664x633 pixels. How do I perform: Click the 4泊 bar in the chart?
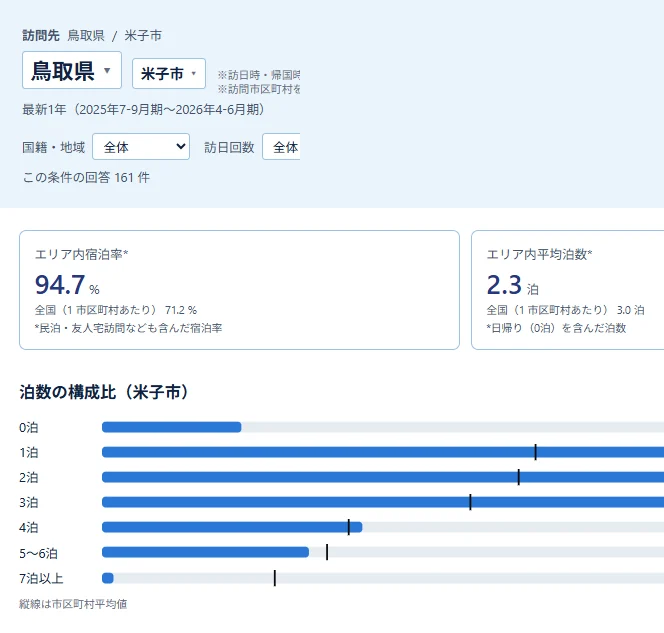point(232,527)
